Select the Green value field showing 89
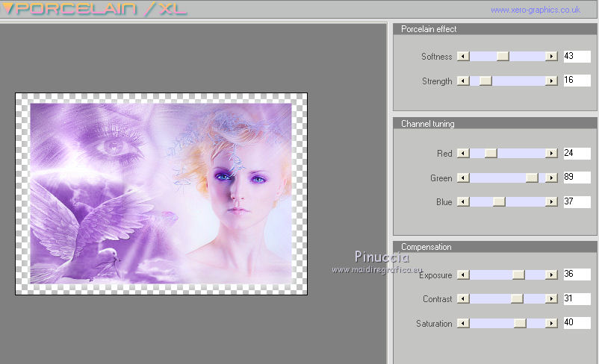599x364 pixels. click(577, 178)
